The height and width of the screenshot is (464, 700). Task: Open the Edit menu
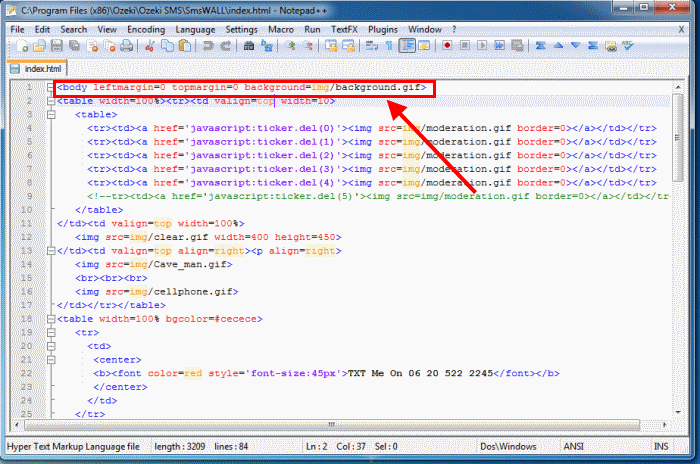(x=42, y=29)
